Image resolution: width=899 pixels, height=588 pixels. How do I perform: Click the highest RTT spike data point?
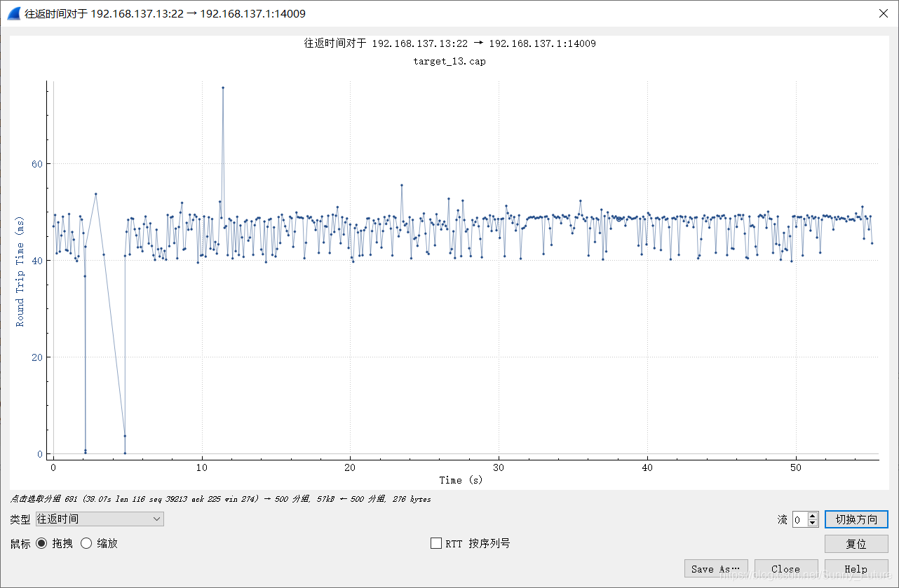click(223, 88)
